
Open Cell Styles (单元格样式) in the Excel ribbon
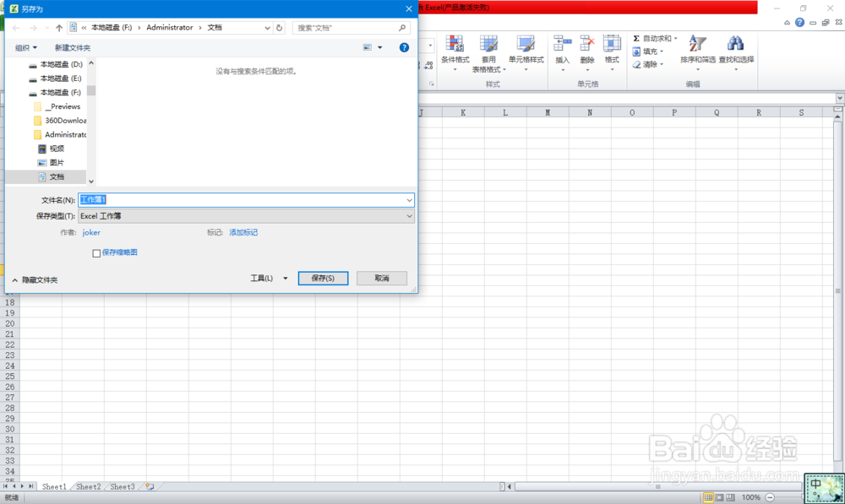click(526, 53)
